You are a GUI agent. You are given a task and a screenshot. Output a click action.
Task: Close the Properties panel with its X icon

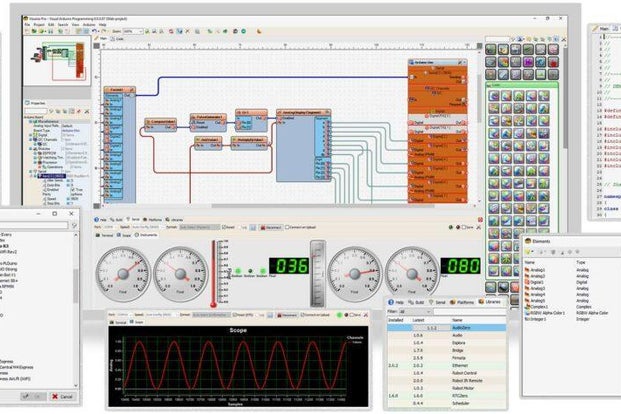tap(86, 112)
